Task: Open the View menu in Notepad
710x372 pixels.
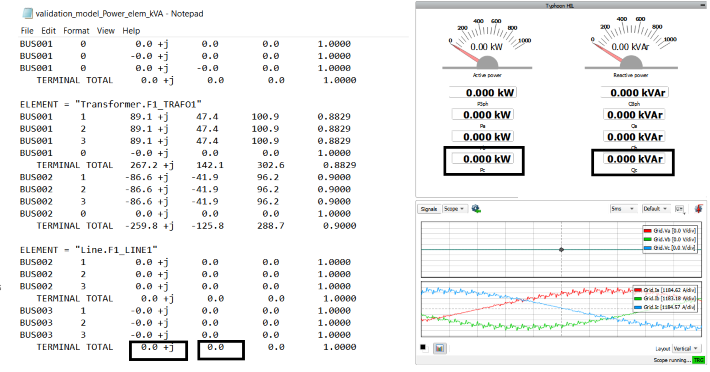Action: coord(106,31)
